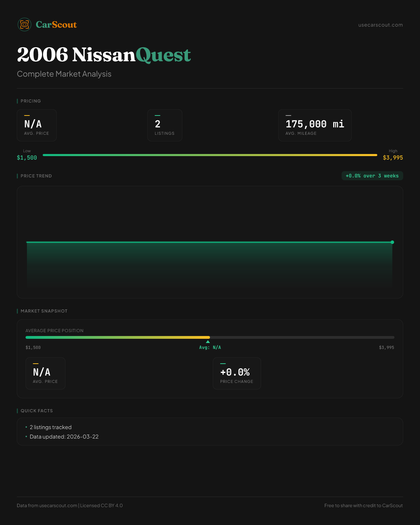
Task: Click the CarScout eye logo icon
Action: [24, 24]
